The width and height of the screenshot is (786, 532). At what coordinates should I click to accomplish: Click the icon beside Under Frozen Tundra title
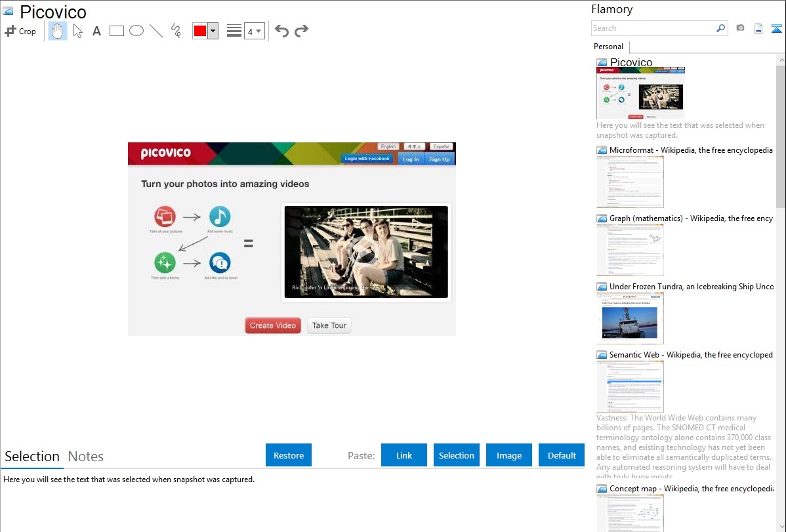[602, 286]
